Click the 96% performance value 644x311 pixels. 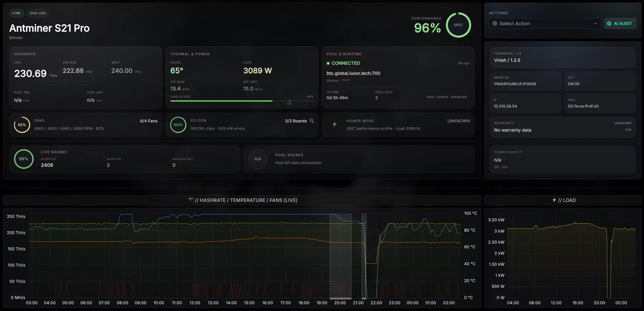pos(428,28)
